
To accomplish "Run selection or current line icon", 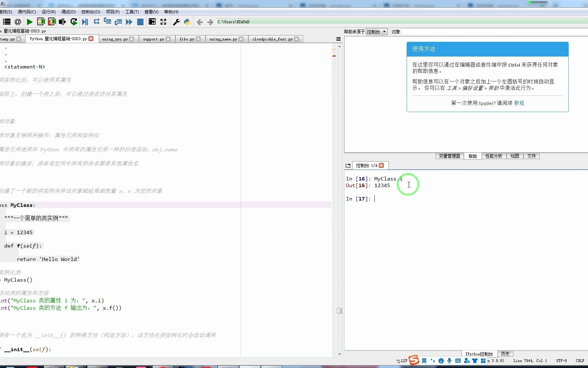I will point(63,22).
